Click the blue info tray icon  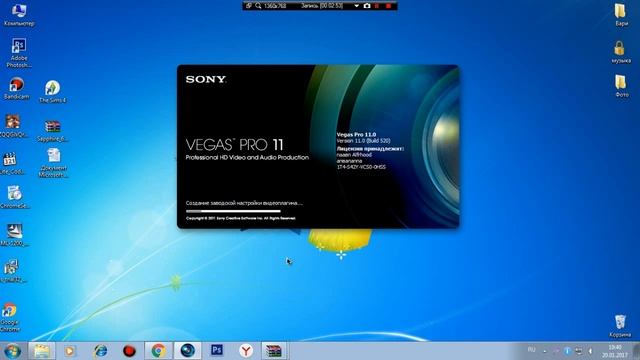567,351
